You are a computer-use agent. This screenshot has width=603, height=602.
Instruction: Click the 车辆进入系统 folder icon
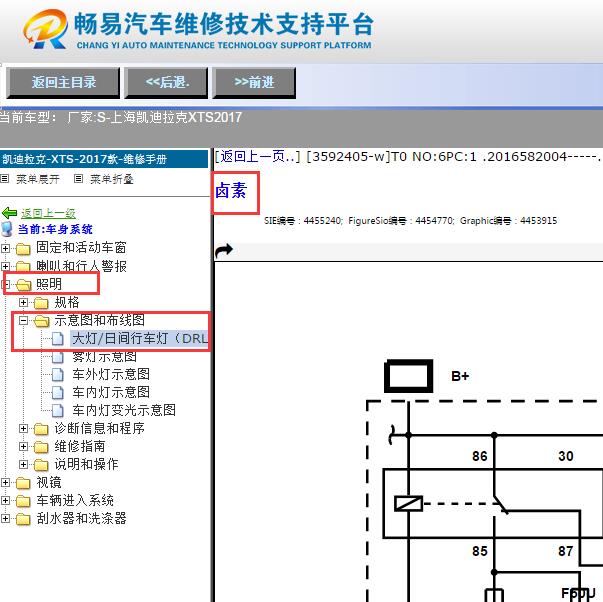coord(23,501)
